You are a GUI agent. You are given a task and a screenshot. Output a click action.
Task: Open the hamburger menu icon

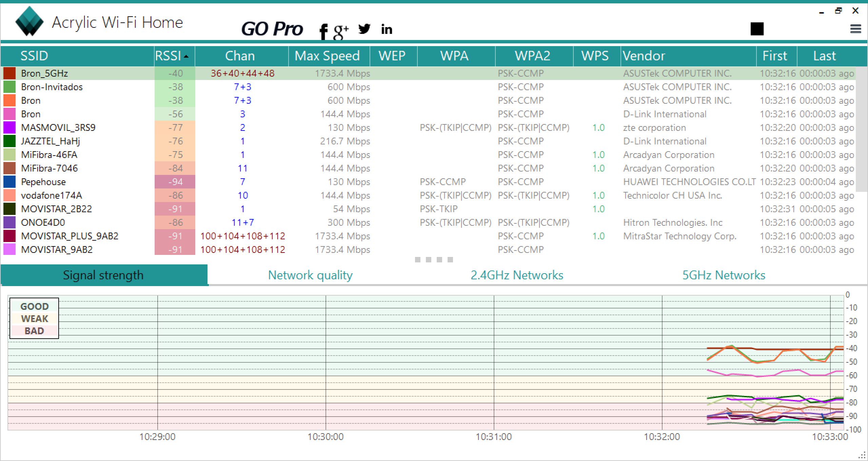click(855, 29)
